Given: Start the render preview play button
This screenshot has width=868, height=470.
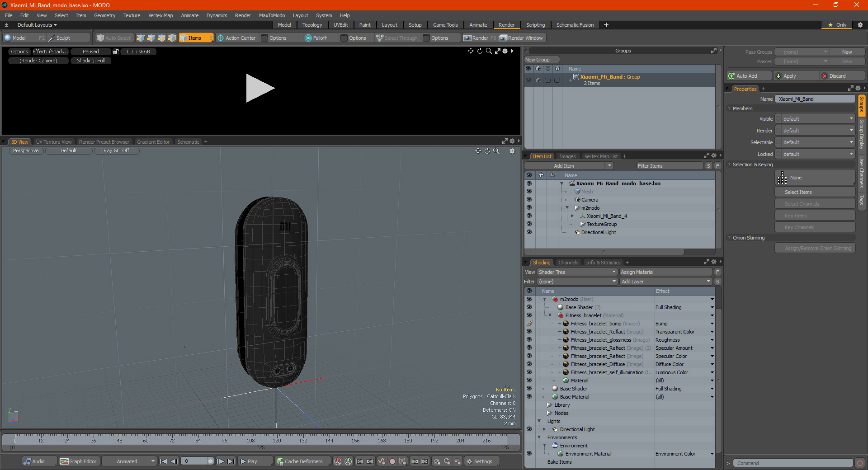Looking at the screenshot, I should click(260, 88).
